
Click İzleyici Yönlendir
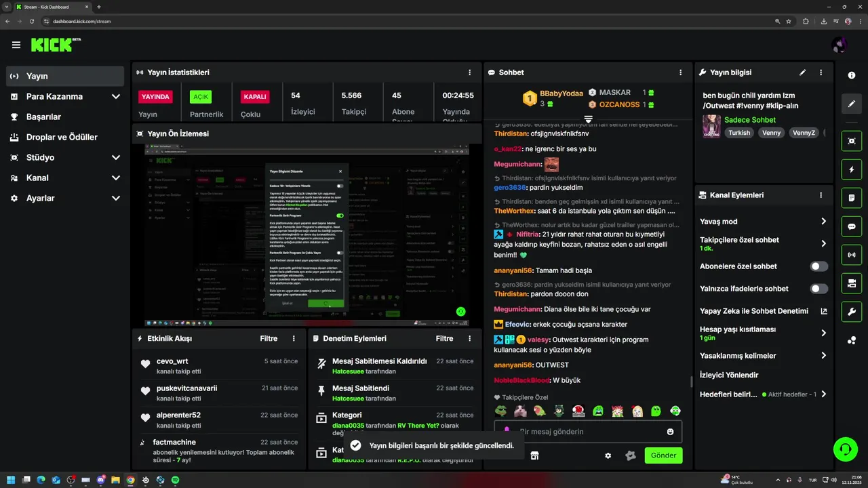pos(729,375)
